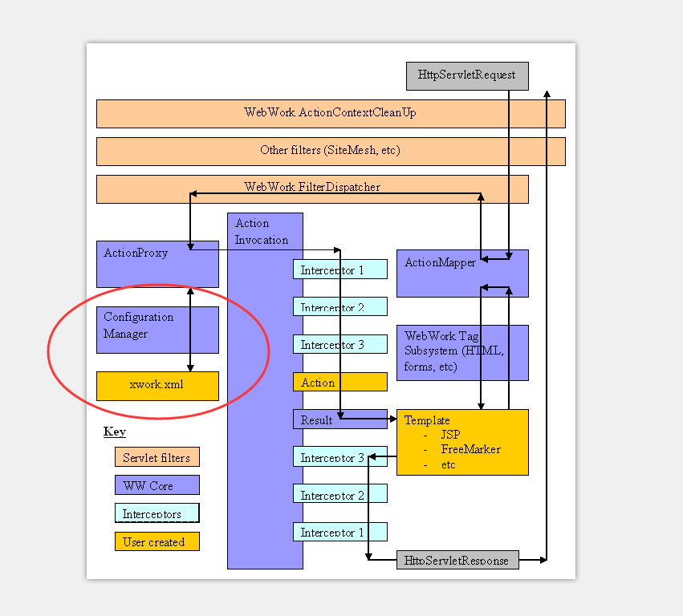Click the FreeMarker entry in Template box
This screenshot has width=683, height=616.
point(471,449)
